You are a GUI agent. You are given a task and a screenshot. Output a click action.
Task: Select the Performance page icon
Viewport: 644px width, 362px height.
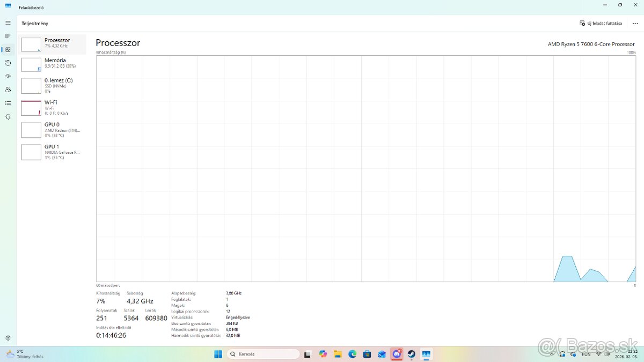point(8,50)
